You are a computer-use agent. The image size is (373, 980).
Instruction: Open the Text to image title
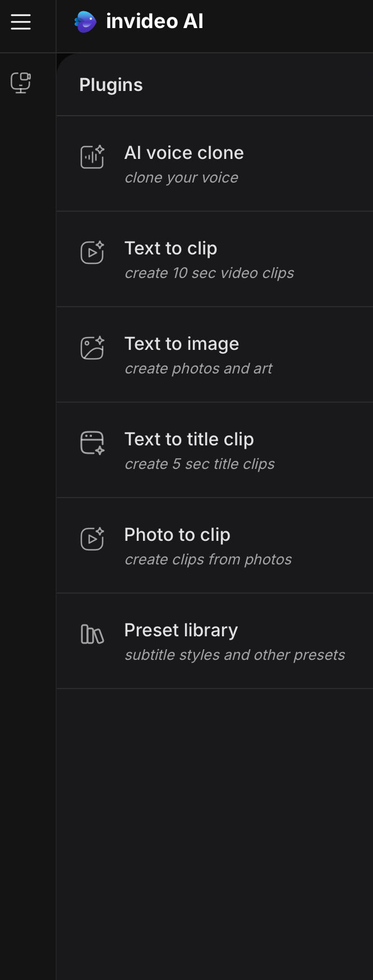point(182,344)
